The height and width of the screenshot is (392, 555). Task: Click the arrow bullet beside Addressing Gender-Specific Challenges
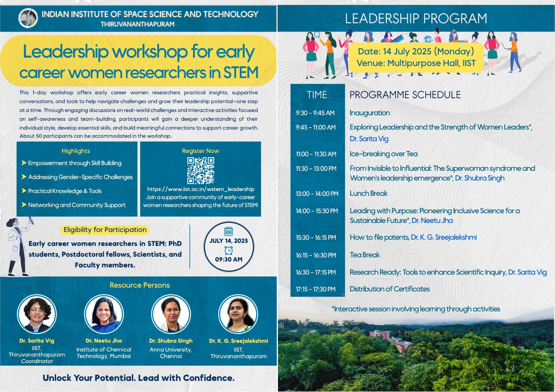click(x=24, y=177)
